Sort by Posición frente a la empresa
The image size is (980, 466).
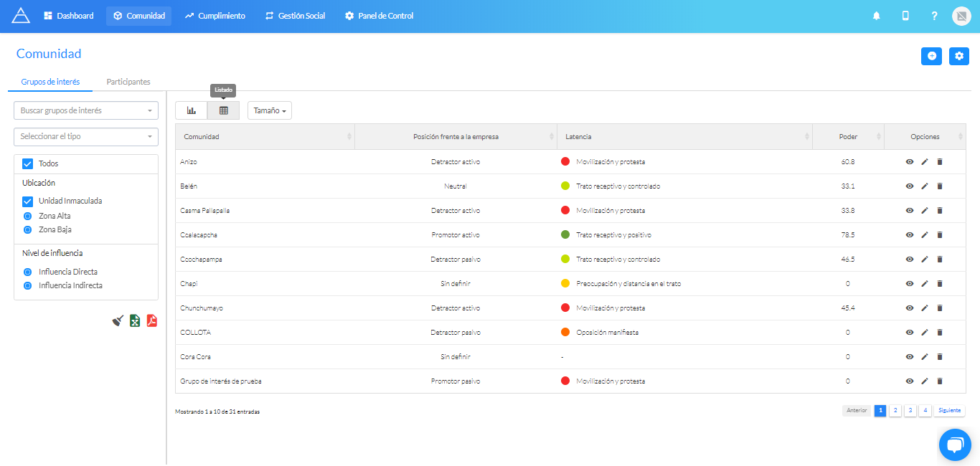click(456, 136)
